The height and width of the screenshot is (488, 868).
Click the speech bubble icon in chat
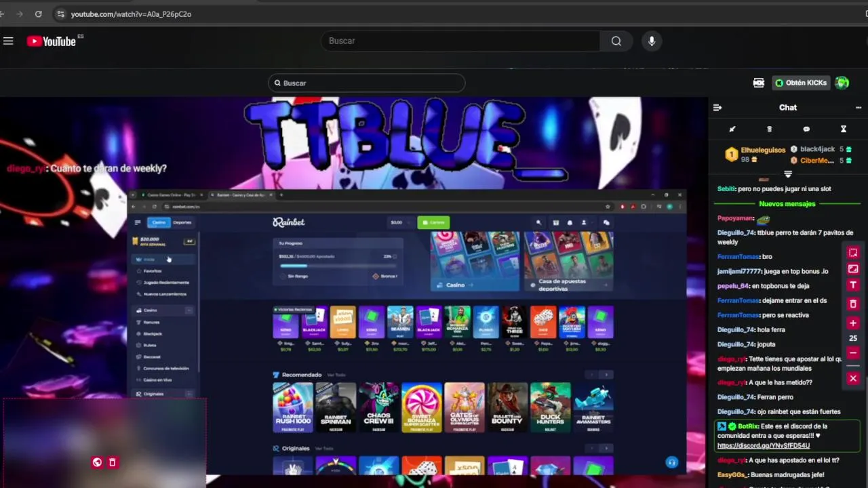806,129
